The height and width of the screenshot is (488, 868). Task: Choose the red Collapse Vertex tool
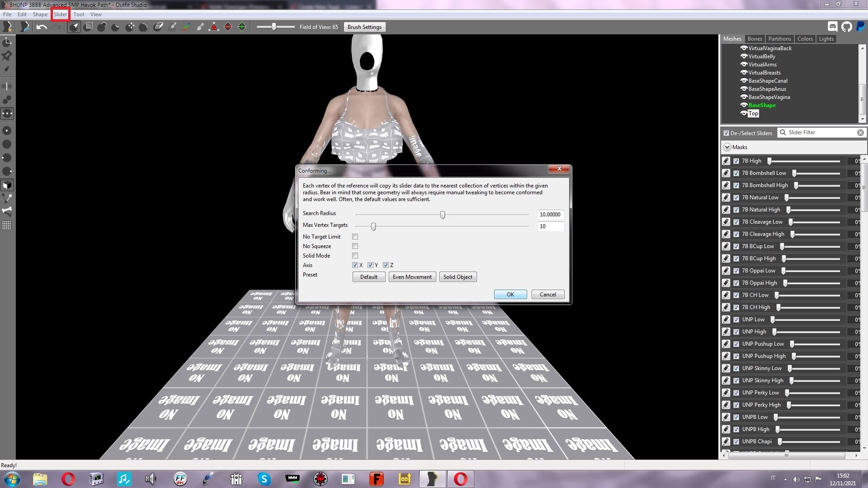click(x=214, y=27)
